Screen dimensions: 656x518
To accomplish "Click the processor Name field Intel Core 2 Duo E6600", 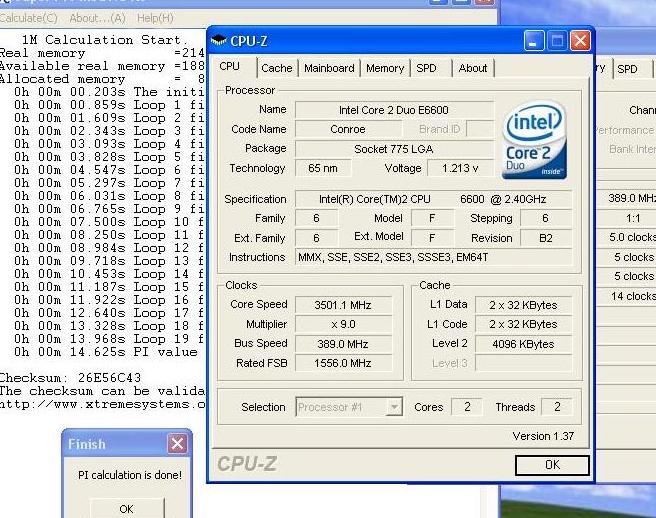I will (x=394, y=110).
